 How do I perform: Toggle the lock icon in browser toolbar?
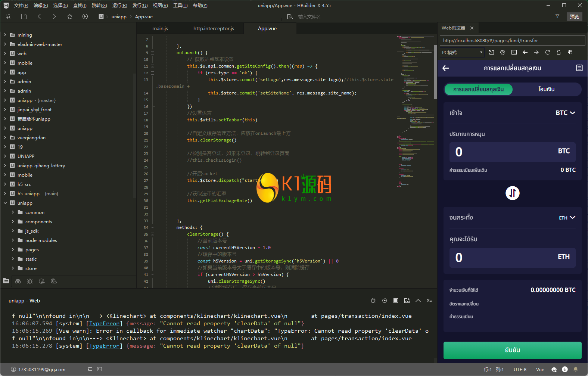pos(559,52)
